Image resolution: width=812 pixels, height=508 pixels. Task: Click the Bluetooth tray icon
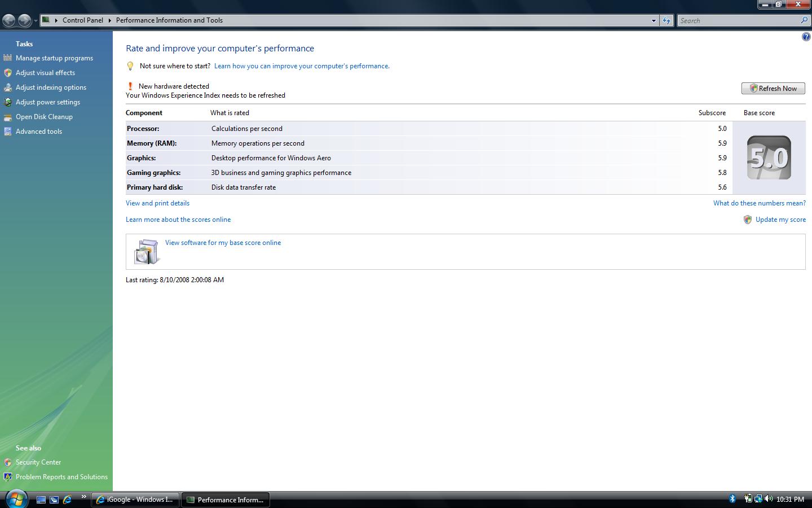[x=732, y=499]
